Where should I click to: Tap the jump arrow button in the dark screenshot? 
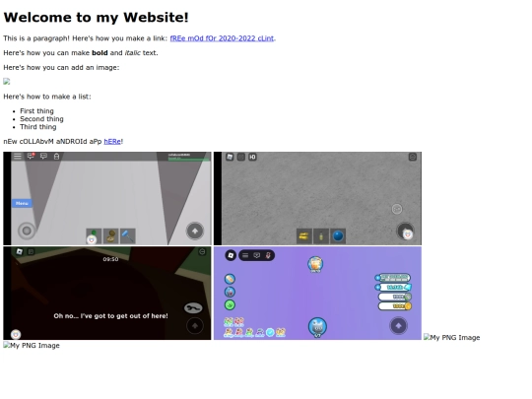point(195,326)
